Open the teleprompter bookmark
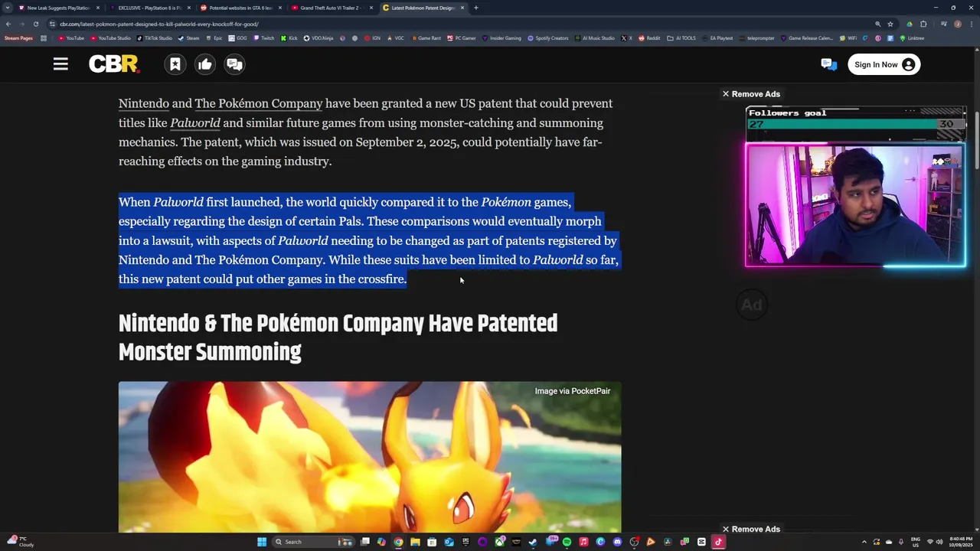Viewport: 980px width, 551px height. (756, 38)
